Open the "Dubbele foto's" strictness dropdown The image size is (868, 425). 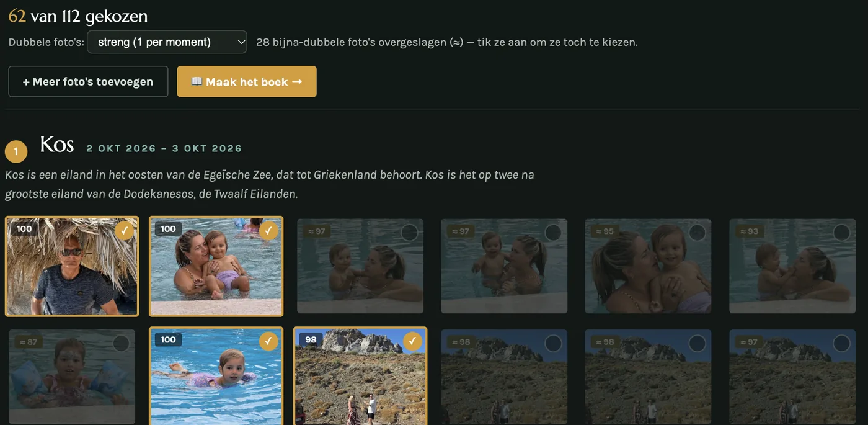(x=167, y=42)
